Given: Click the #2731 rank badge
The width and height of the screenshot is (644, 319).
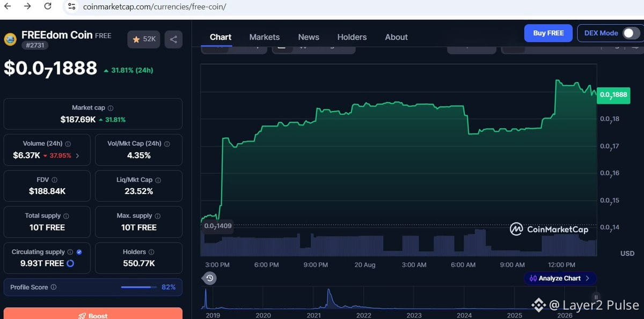Looking at the screenshot, I should (35, 46).
